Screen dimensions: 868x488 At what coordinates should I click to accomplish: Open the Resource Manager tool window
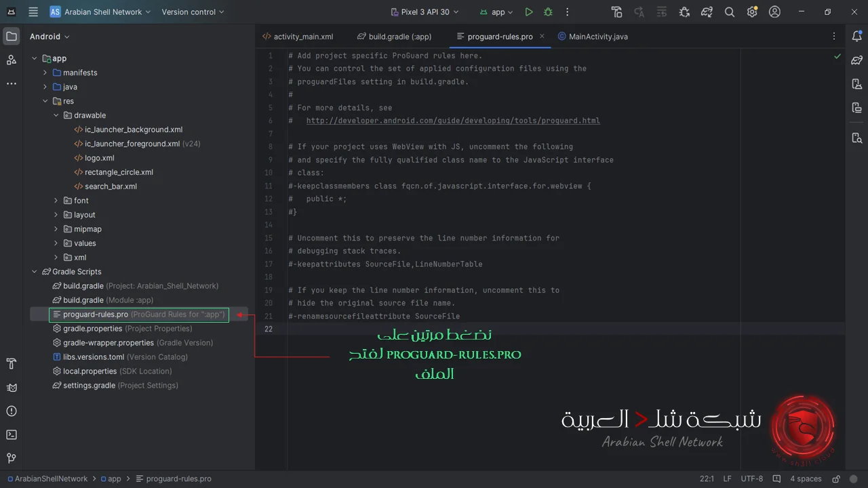coord(12,60)
